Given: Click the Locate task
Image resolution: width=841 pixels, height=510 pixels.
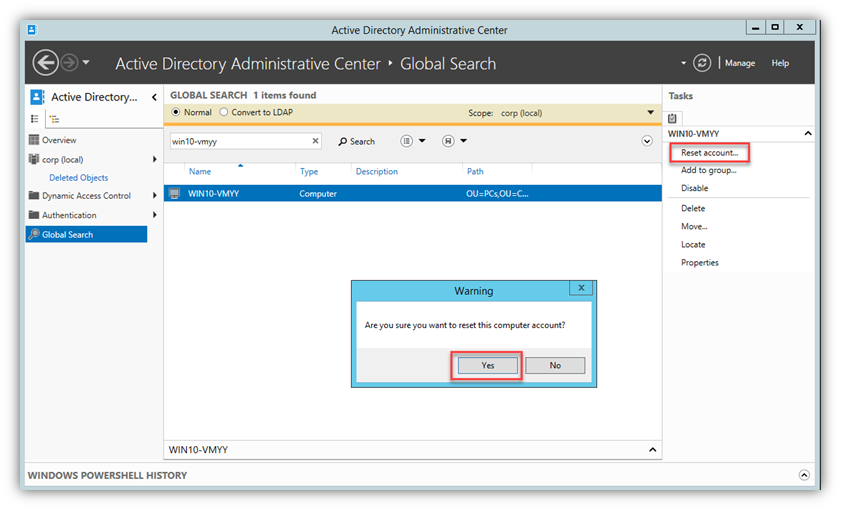Looking at the screenshot, I should coord(693,245).
